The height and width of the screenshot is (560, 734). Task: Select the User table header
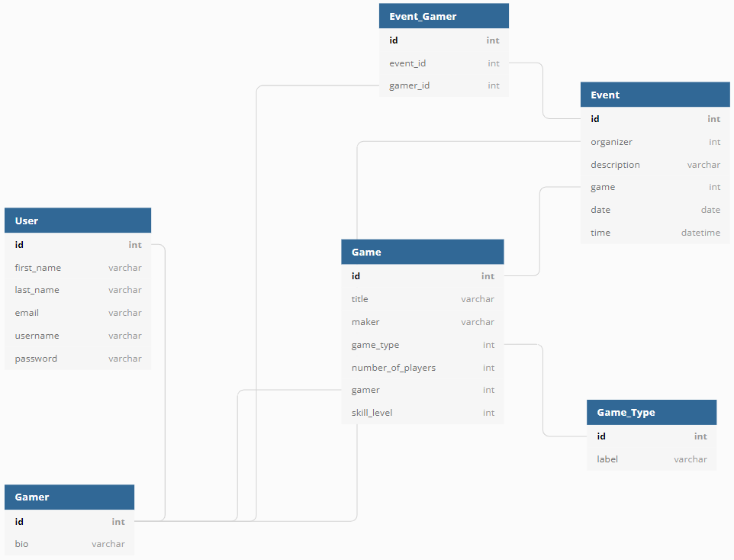[77, 220]
